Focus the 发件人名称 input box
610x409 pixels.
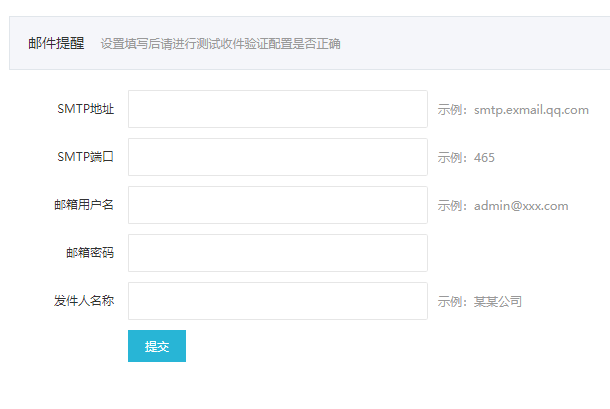(277, 301)
